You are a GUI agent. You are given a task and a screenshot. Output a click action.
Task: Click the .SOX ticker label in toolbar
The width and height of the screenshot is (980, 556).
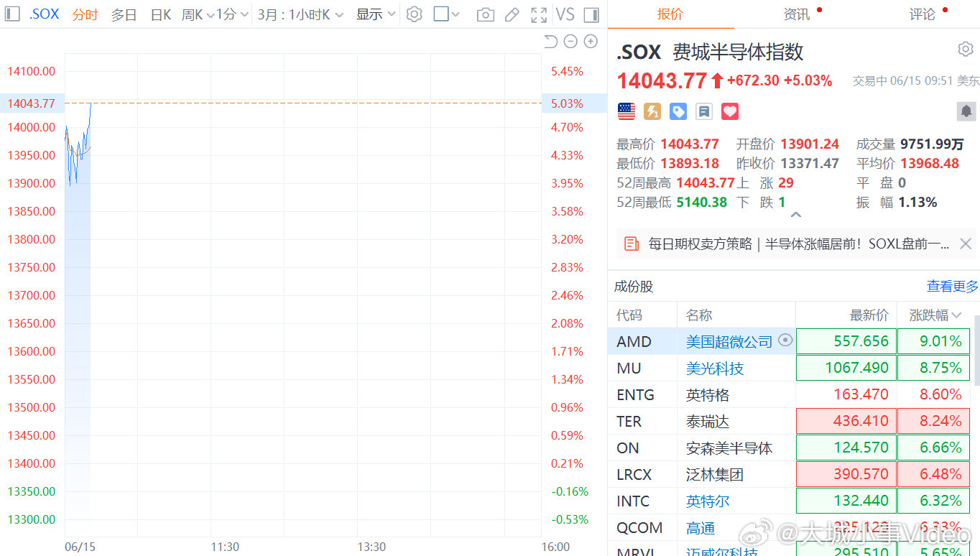click(x=44, y=14)
